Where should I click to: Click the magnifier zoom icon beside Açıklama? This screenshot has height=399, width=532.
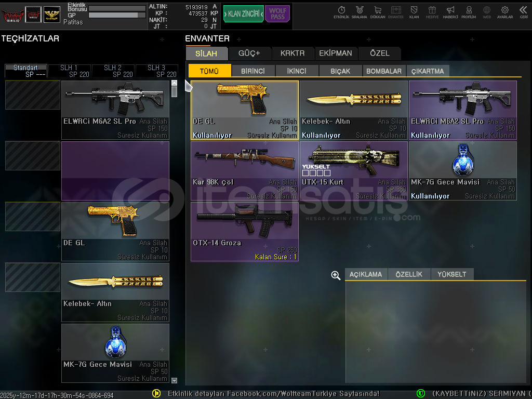coord(336,275)
